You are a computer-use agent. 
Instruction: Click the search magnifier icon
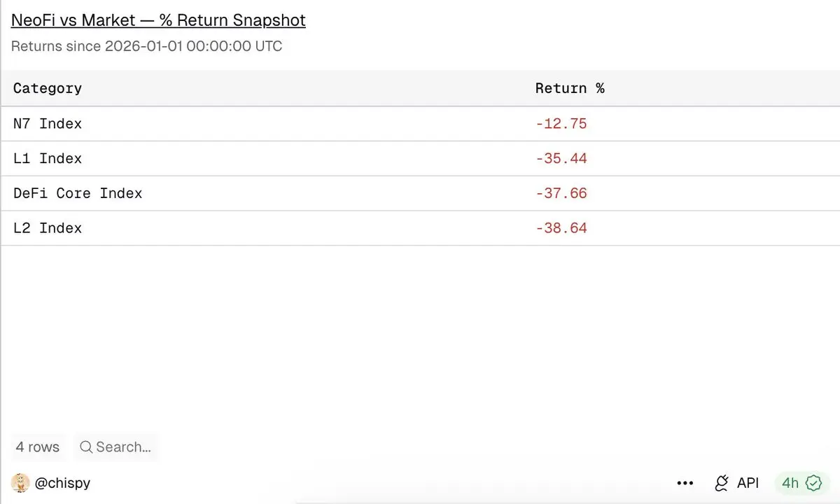point(86,447)
